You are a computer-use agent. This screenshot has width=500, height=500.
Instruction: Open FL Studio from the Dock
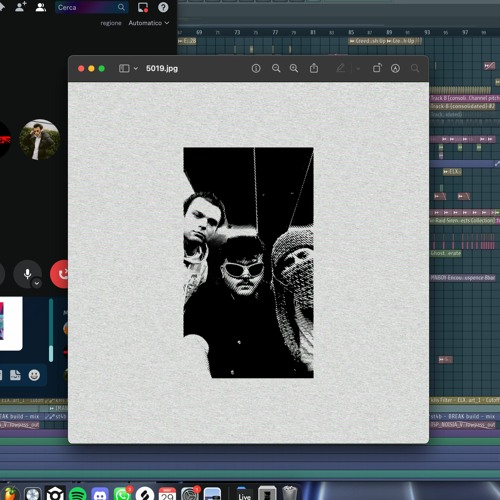pos(9,494)
